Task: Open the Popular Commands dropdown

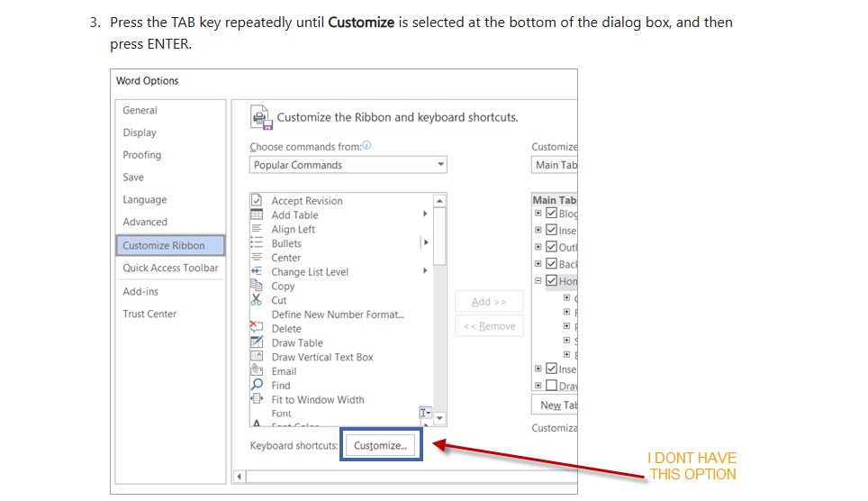Action: click(348, 165)
